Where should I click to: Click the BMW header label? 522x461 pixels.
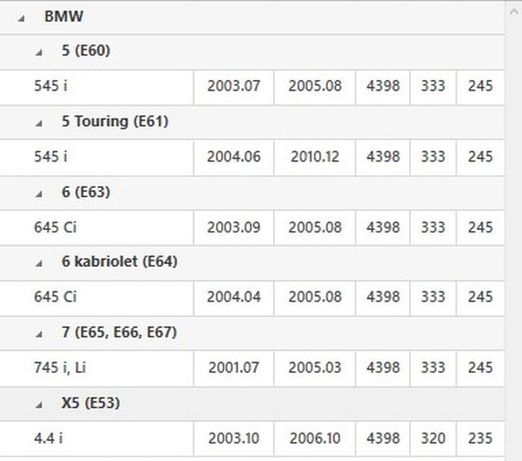64,16
